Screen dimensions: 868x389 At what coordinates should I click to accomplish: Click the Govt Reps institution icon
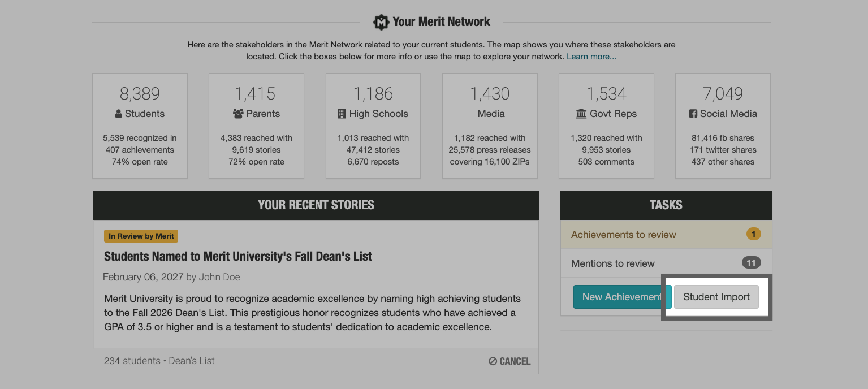[x=581, y=114]
